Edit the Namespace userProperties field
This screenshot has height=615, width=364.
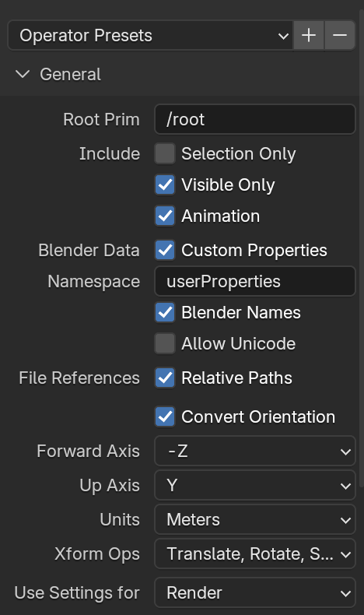[255, 281]
